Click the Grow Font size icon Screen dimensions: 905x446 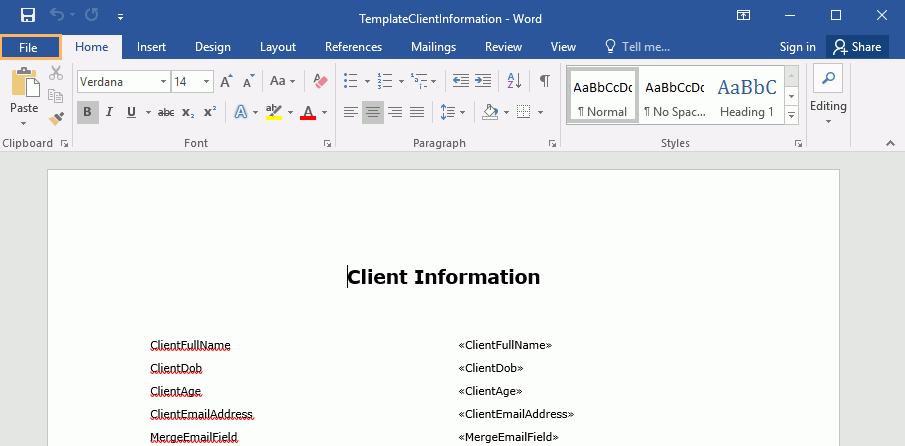click(x=226, y=81)
